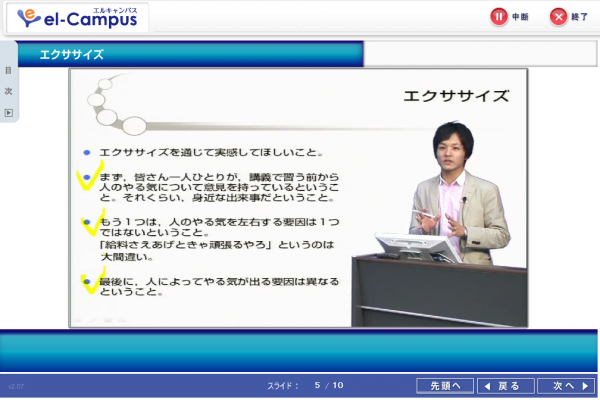The height and width of the screenshot is (400, 600).
Task: Expand the sidebar using the arrow icon
Action: click(x=8, y=112)
